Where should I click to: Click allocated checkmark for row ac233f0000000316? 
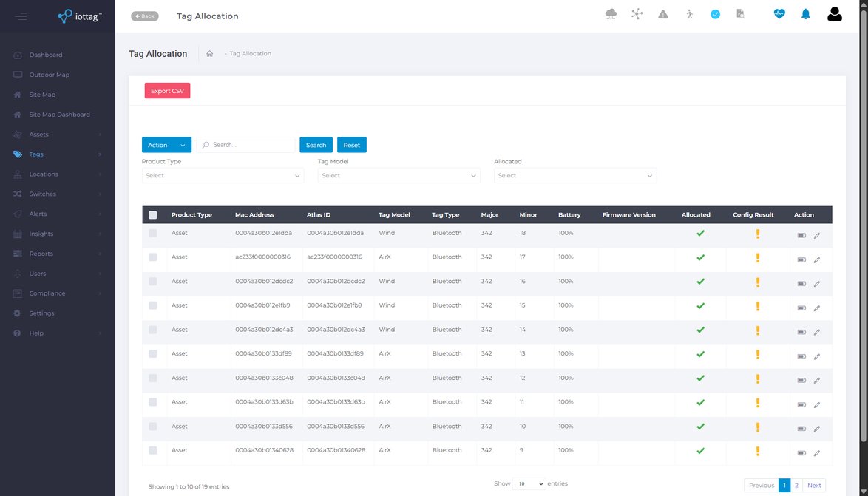tap(700, 257)
